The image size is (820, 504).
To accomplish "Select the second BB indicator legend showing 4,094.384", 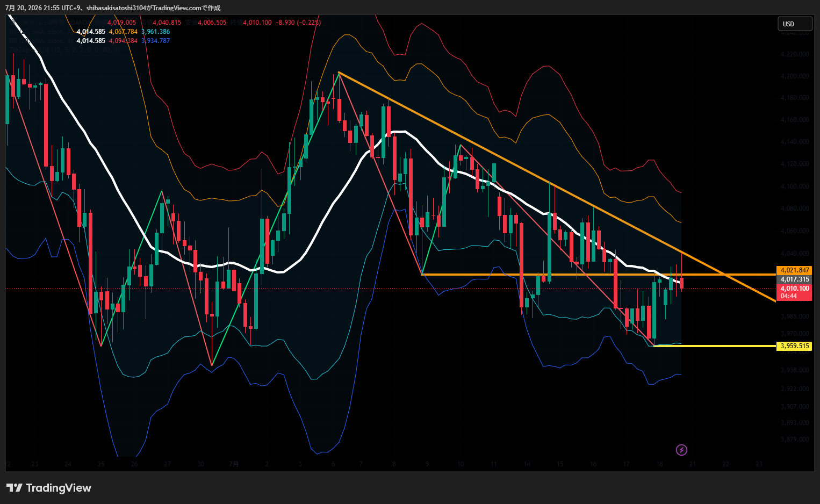I will 90,41.
